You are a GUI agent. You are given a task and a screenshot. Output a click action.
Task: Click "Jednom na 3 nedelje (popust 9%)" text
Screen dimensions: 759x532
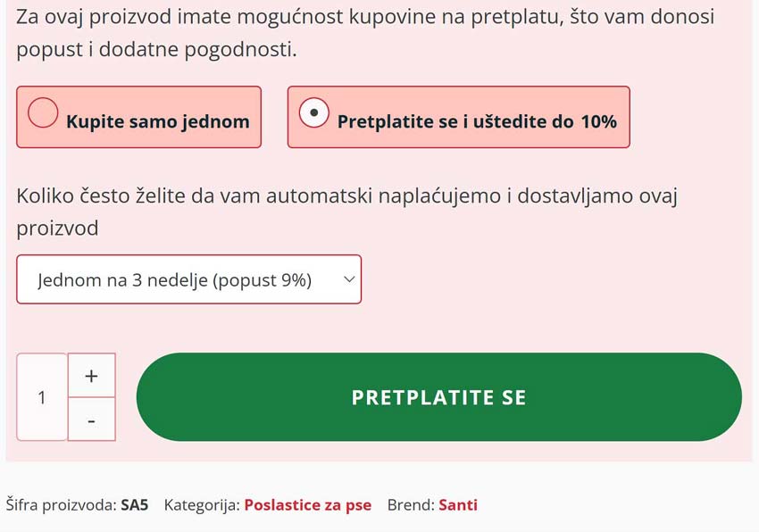[x=175, y=280]
